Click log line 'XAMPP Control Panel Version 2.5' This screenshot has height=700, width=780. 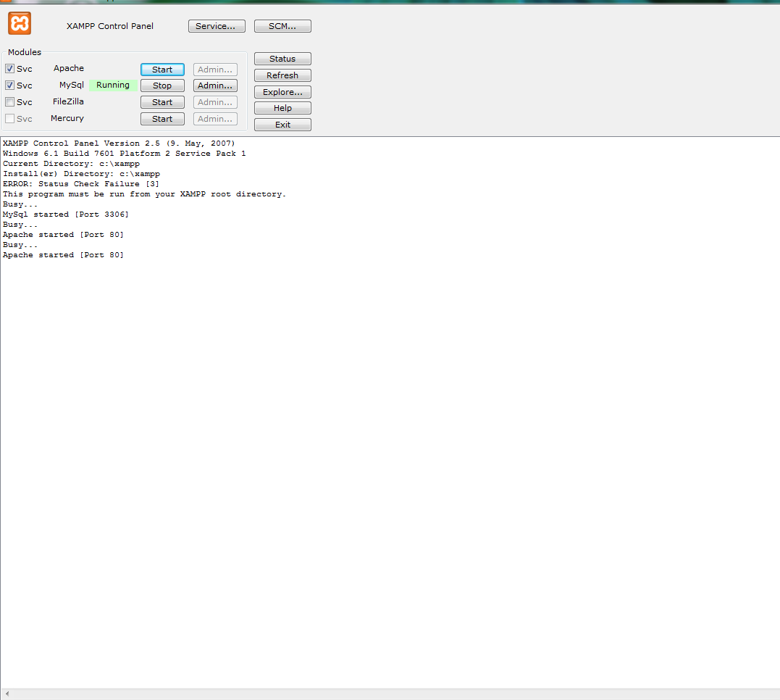pos(119,143)
